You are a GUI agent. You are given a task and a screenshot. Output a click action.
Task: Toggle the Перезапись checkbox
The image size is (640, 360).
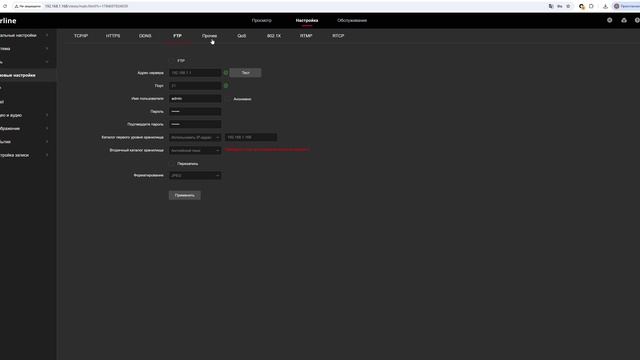pyautogui.click(x=171, y=164)
